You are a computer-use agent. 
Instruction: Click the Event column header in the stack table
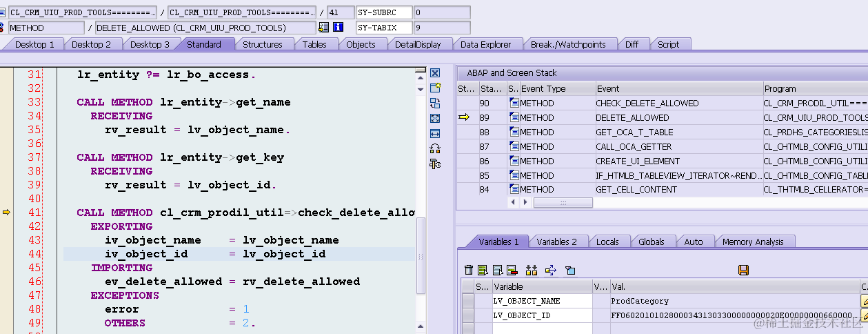pyautogui.click(x=678, y=88)
